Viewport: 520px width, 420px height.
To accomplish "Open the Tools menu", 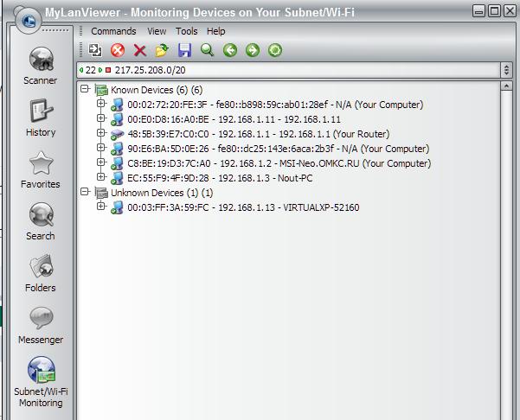I will pyautogui.click(x=186, y=31).
